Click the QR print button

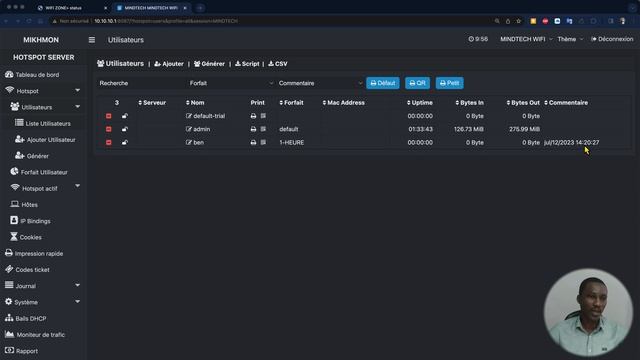pos(418,83)
